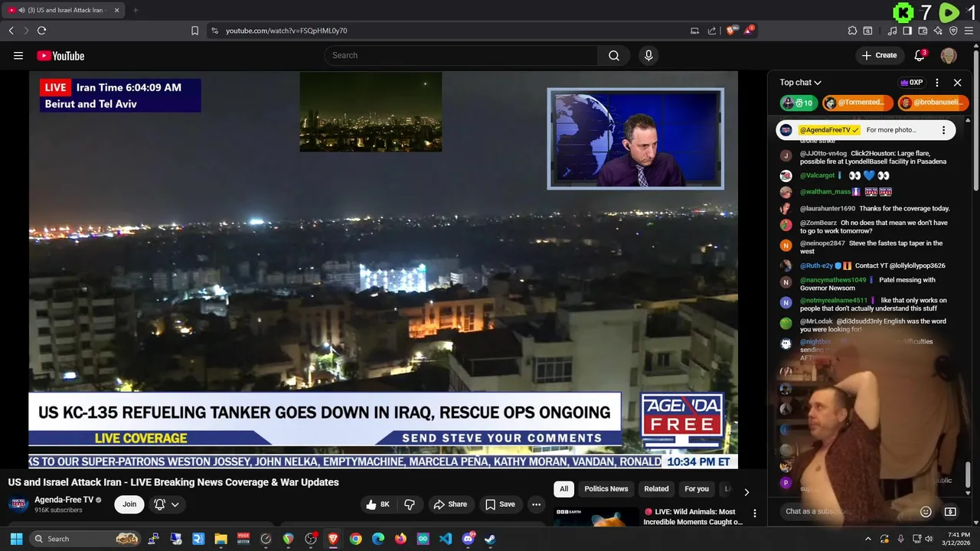Focus the YouTube search field

461,55
